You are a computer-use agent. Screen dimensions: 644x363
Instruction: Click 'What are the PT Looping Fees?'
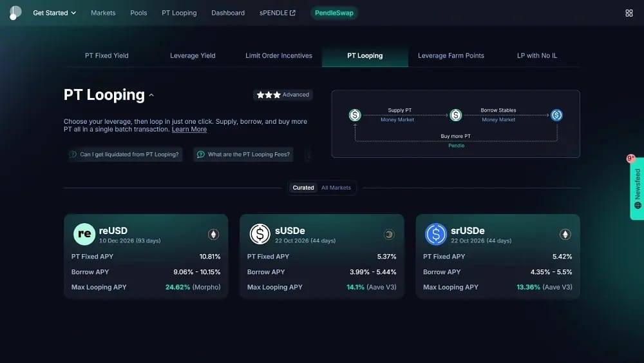(243, 155)
